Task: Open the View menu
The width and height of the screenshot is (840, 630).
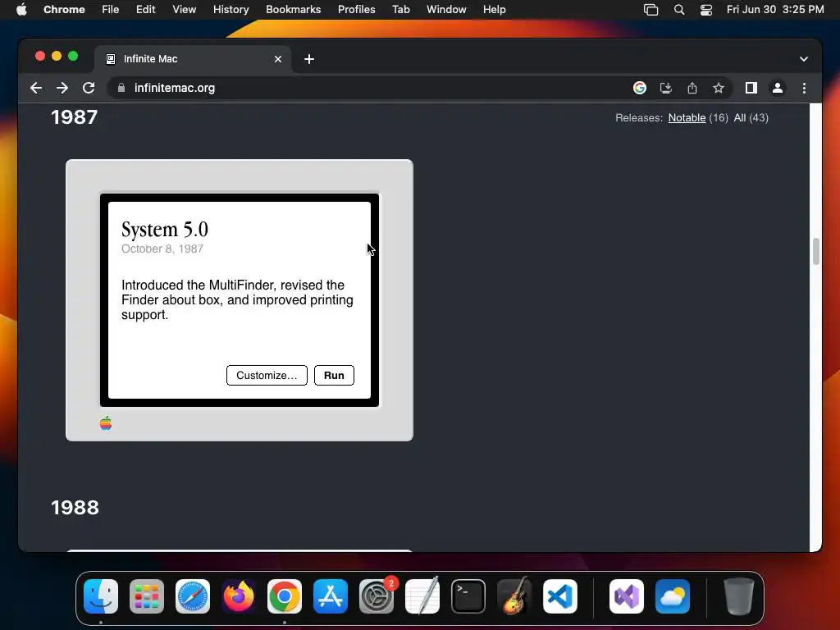Action: point(185,10)
